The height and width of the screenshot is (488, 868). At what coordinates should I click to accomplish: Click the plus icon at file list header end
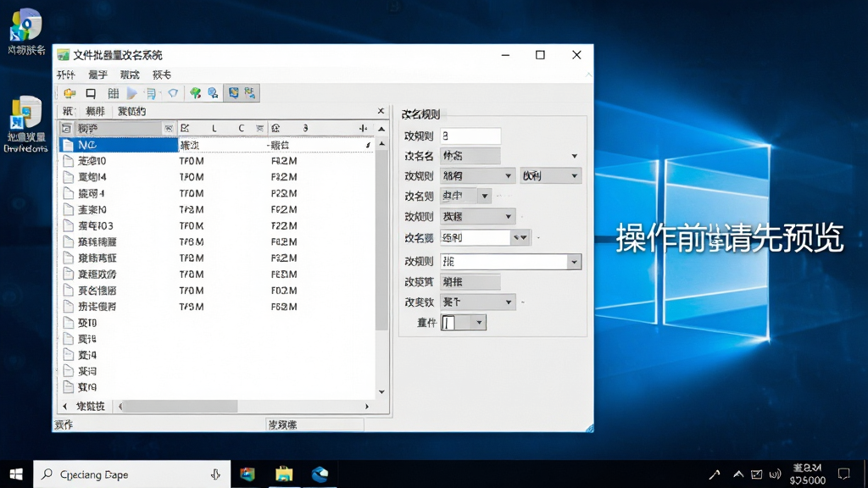(363, 129)
